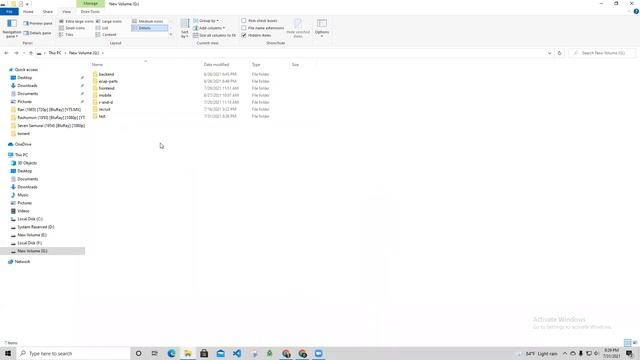
Task: Expand ribbon layout gallery more arrow
Action: pos(171,35)
